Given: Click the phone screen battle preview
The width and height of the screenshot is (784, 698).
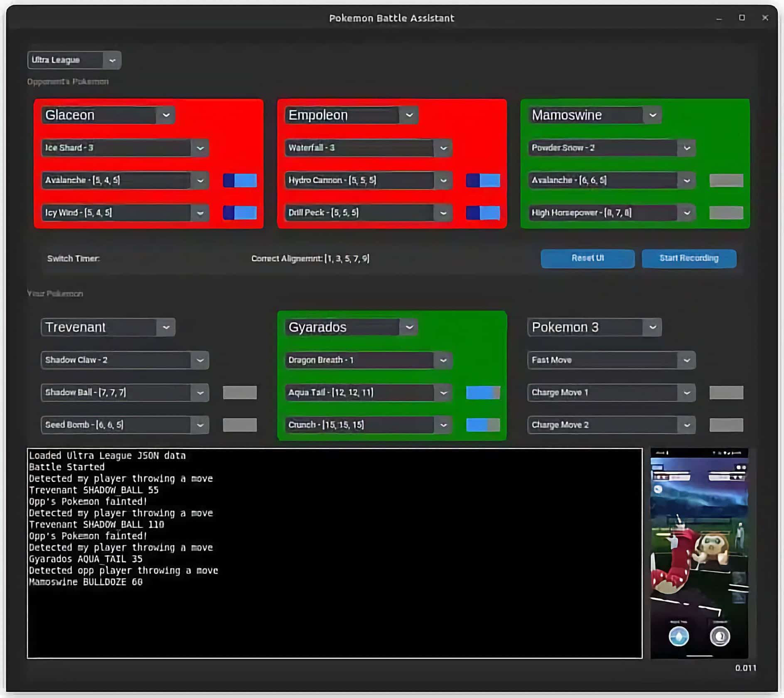Looking at the screenshot, I should point(699,553).
